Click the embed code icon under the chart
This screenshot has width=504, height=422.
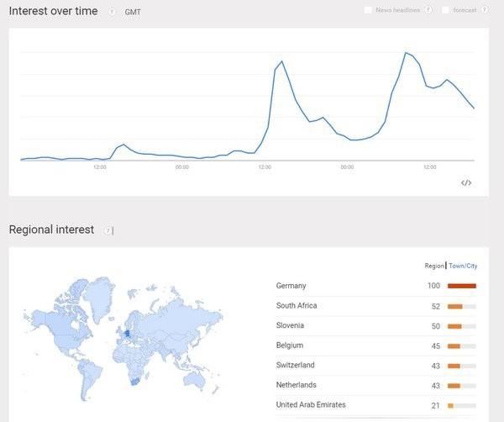click(x=467, y=182)
